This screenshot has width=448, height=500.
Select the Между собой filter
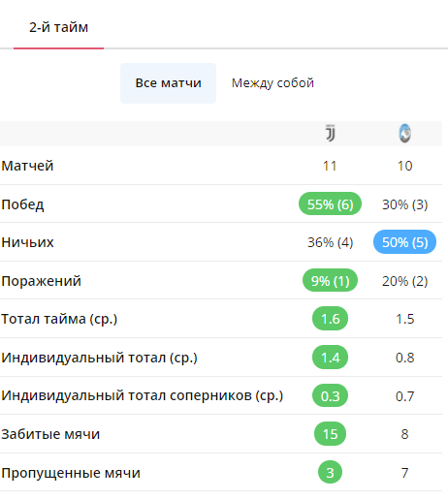(x=272, y=83)
